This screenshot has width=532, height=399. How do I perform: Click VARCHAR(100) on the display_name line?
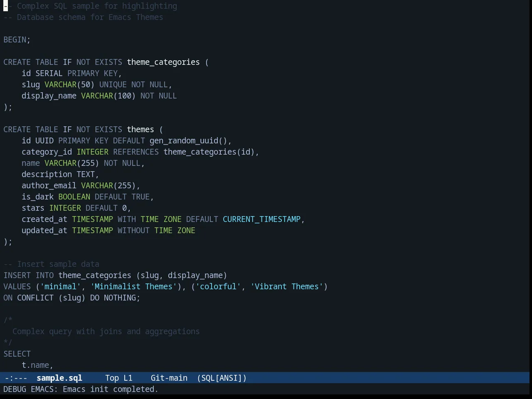point(108,96)
